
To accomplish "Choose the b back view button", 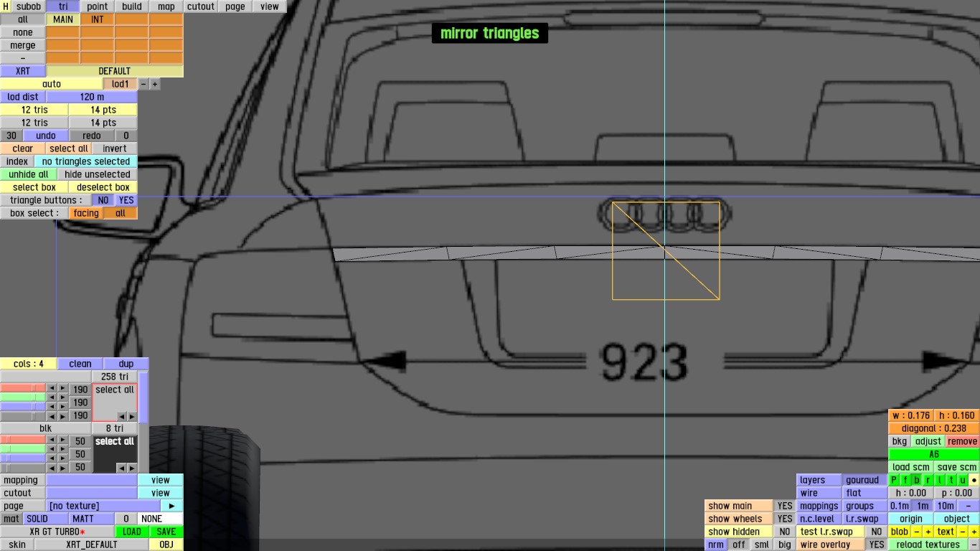I will click(x=917, y=480).
